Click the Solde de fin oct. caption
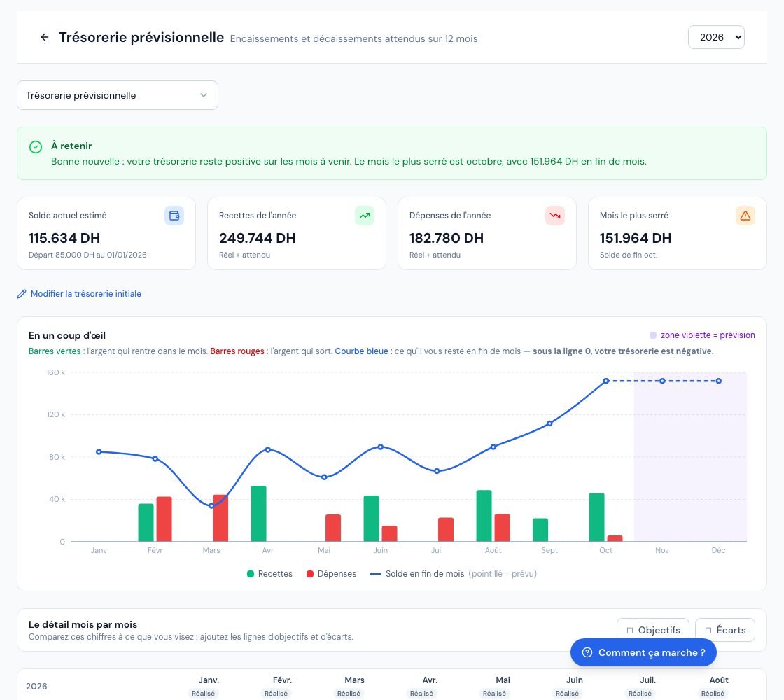This screenshot has width=784, height=700. [x=629, y=255]
